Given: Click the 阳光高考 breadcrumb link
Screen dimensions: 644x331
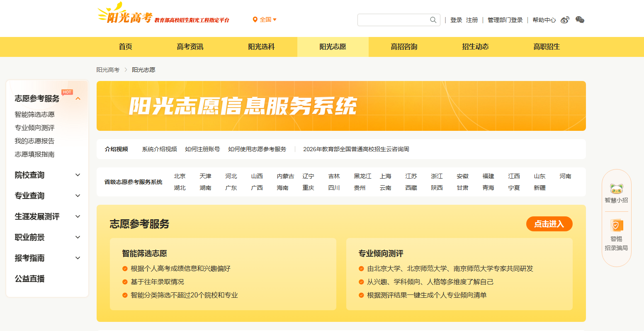Looking at the screenshot, I should point(108,70).
